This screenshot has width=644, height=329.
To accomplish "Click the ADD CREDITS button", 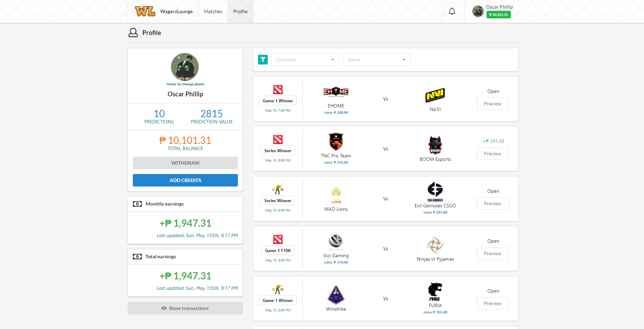I will 185,180.
